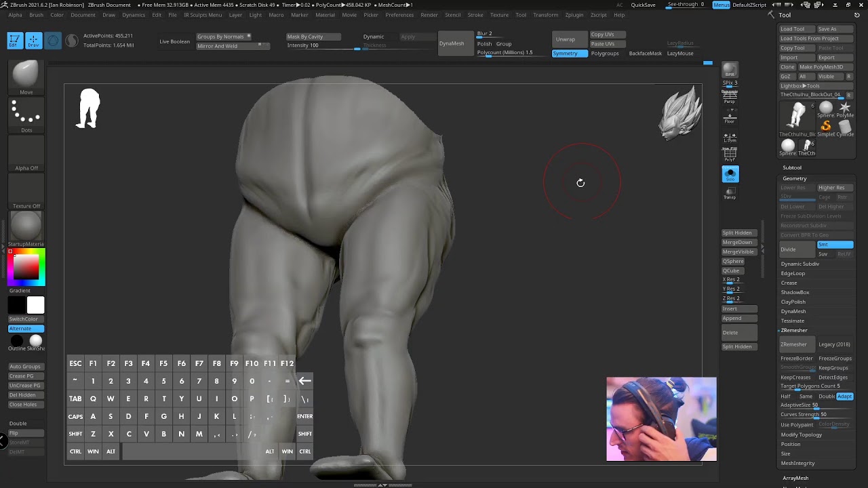Expand the ShadowBox subsection
The height and width of the screenshot is (488, 868).
coord(795,292)
